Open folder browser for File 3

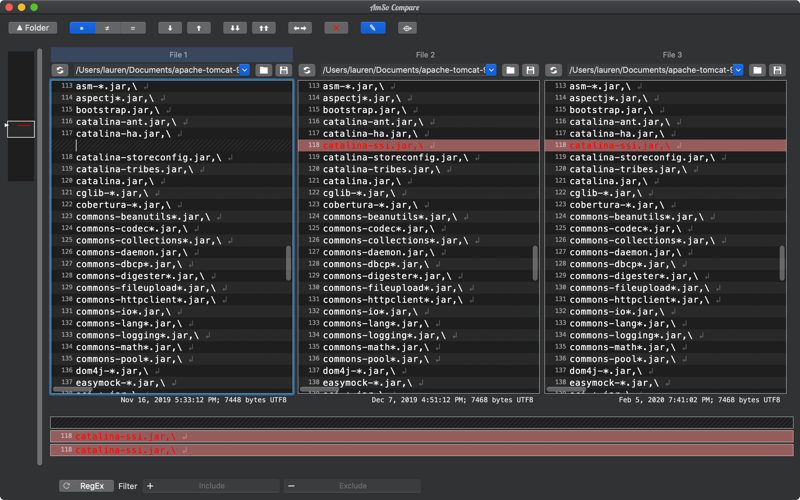757,70
